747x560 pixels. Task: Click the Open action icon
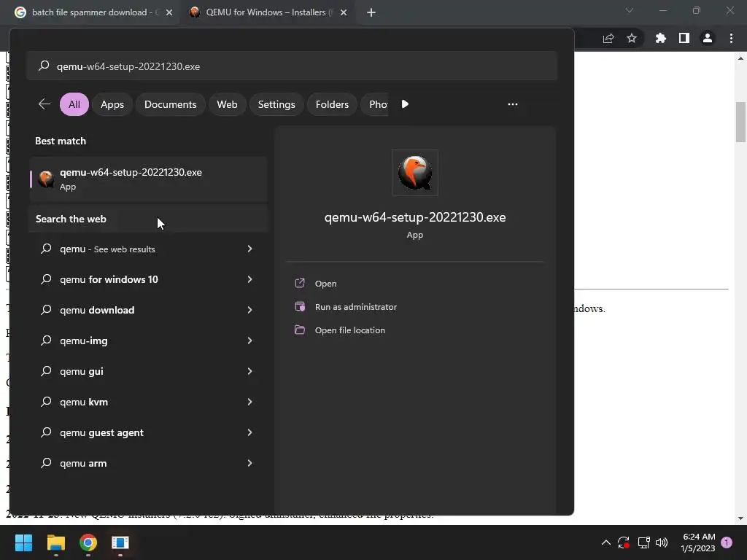[x=300, y=284]
